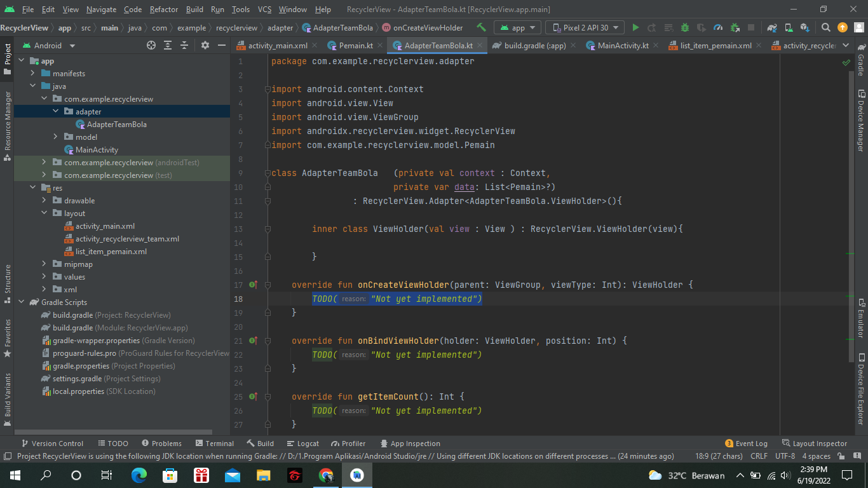Click the green inspection checkmark in editor
The image size is (868, 488).
(846, 63)
